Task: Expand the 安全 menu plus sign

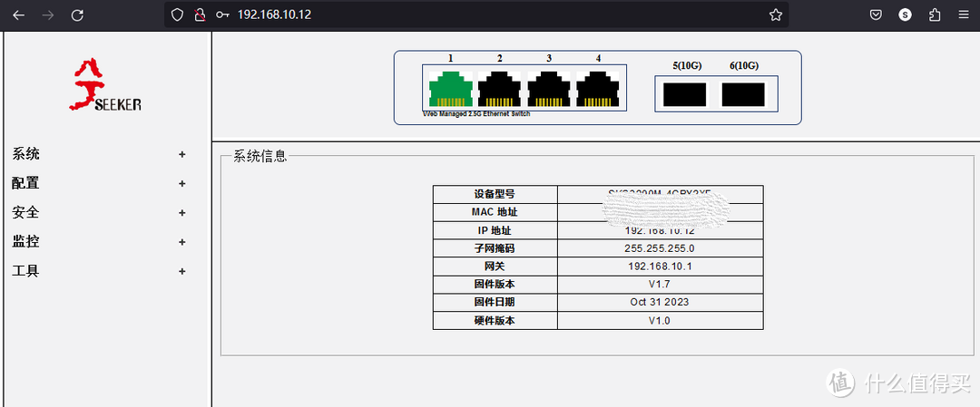Action: click(181, 213)
